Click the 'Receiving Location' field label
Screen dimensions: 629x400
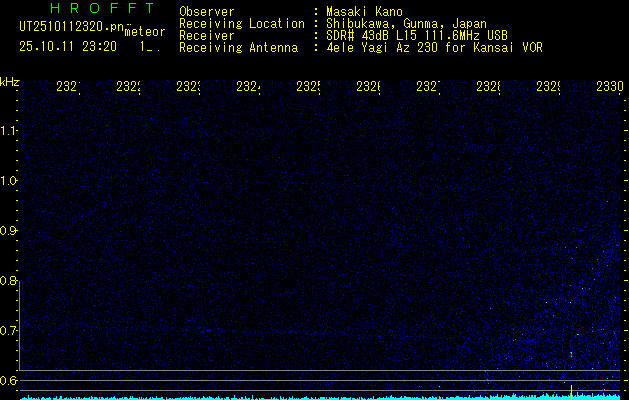tap(242, 24)
